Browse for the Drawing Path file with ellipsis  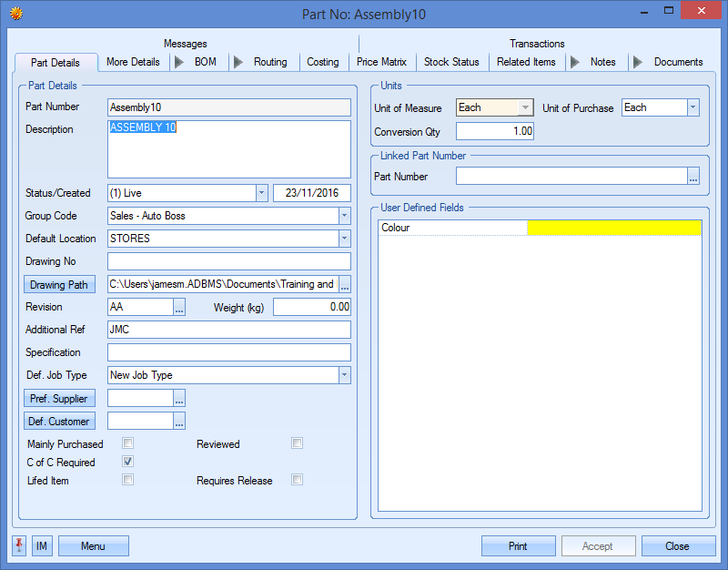tap(345, 285)
